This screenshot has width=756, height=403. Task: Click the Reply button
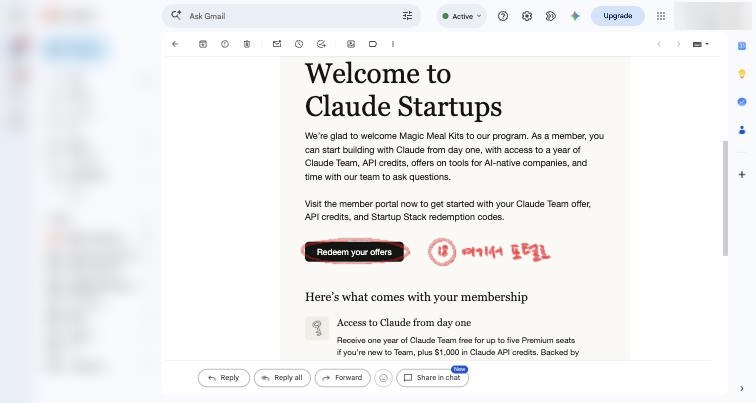[224, 378]
